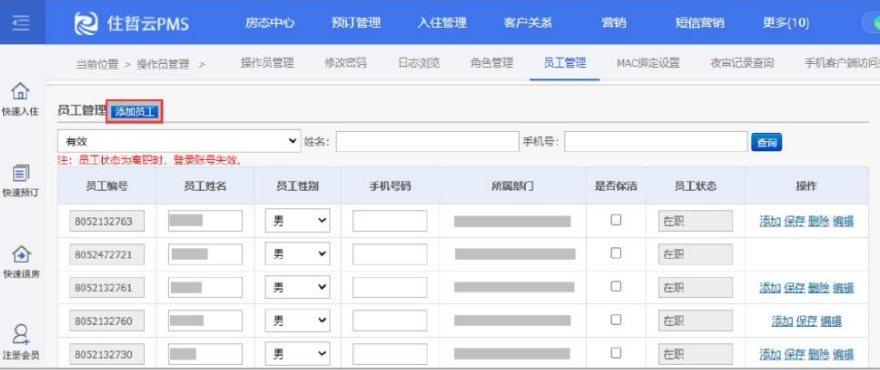This screenshot has width=880, height=370.
Task: Switch to 日志浏览 tab
Action: (419, 63)
